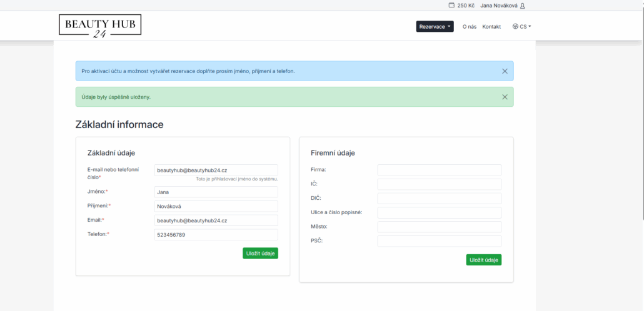The width and height of the screenshot is (644, 311).
Task: Click the IČ input field
Action: [439, 184]
